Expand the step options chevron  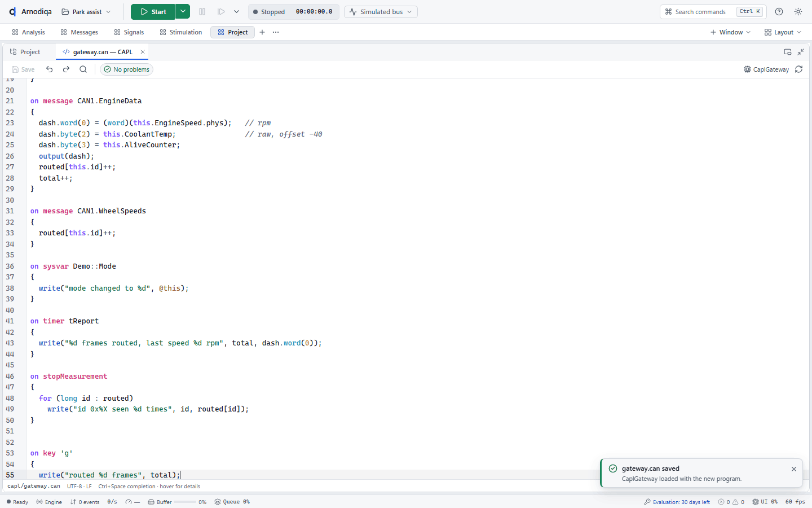[237, 12]
